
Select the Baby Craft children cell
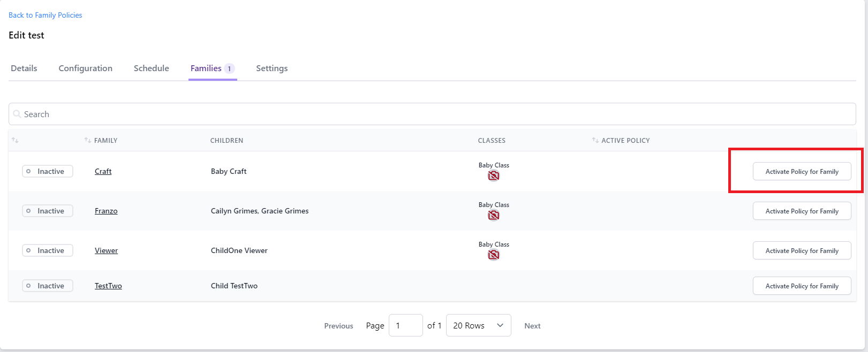coord(229,171)
